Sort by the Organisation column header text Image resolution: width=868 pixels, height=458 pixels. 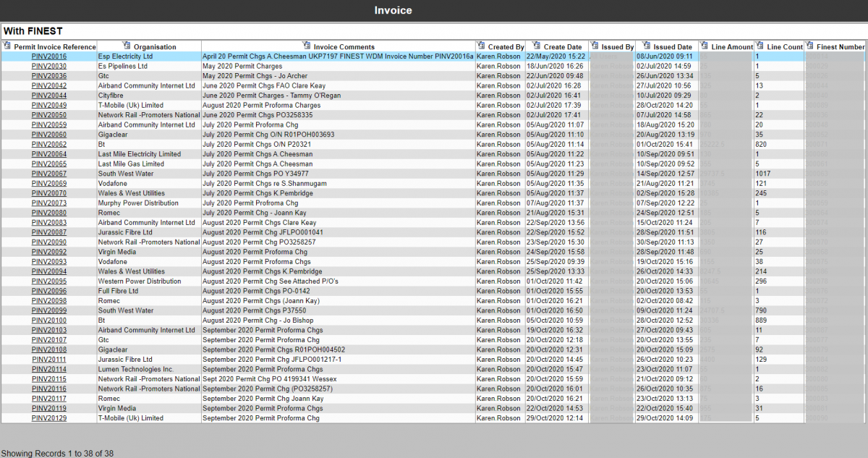155,47
